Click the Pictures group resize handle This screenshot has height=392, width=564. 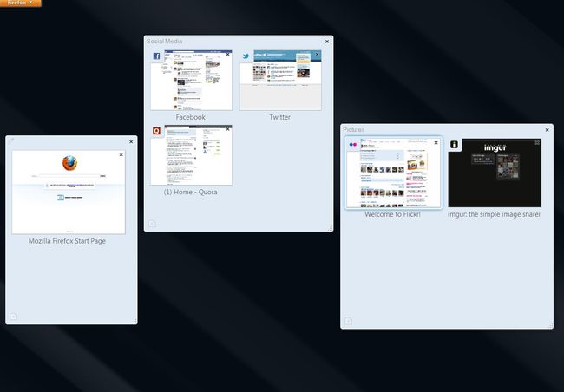(x=550, y=326)
